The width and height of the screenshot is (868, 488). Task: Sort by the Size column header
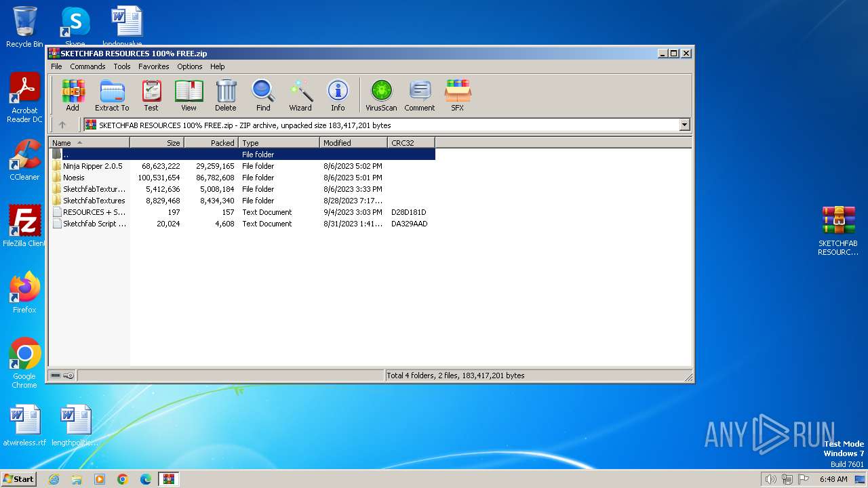[157, 143]
